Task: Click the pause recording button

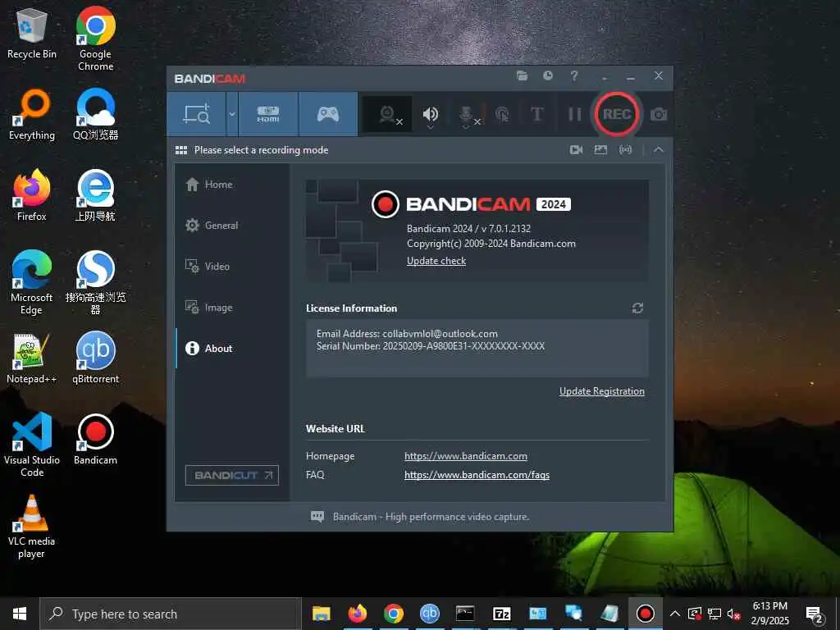Action: click(574, 114)
